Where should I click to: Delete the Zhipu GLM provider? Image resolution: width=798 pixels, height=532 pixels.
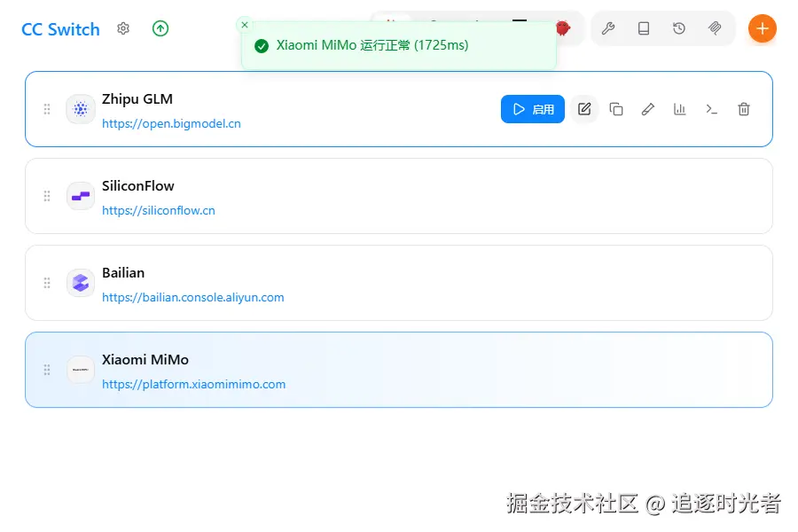(x=744, y=109)
